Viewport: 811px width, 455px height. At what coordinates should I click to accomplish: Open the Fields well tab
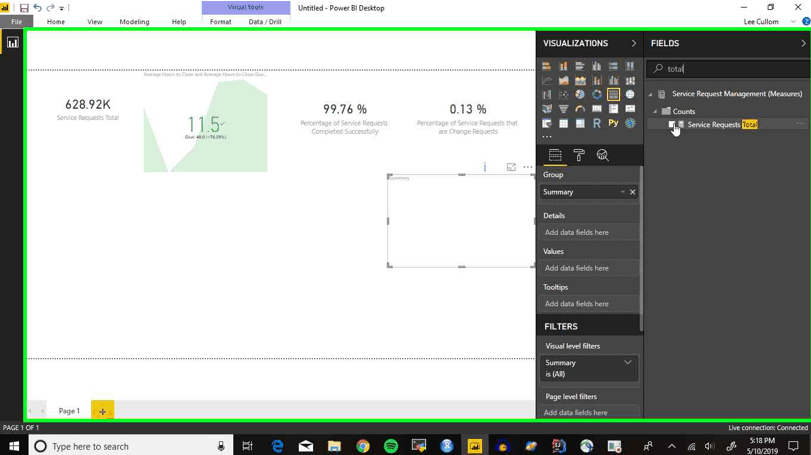click(x=555, y=155)
